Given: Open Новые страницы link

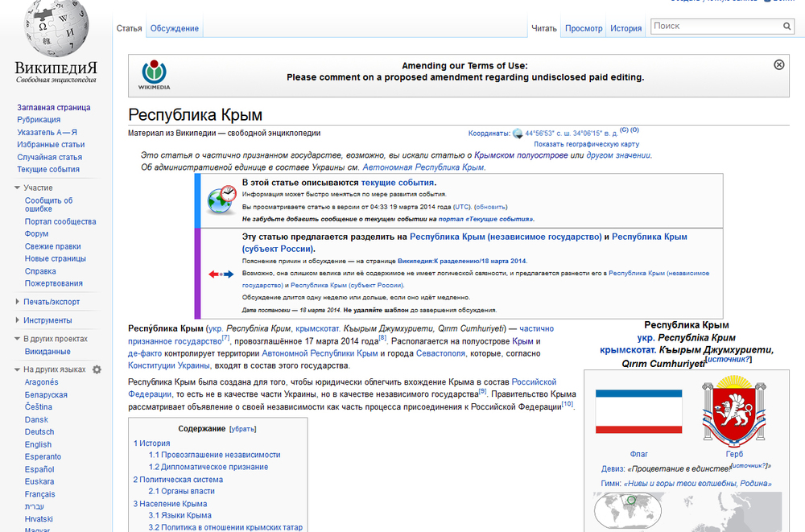Looking at the screenshot, I should [56, 259].
